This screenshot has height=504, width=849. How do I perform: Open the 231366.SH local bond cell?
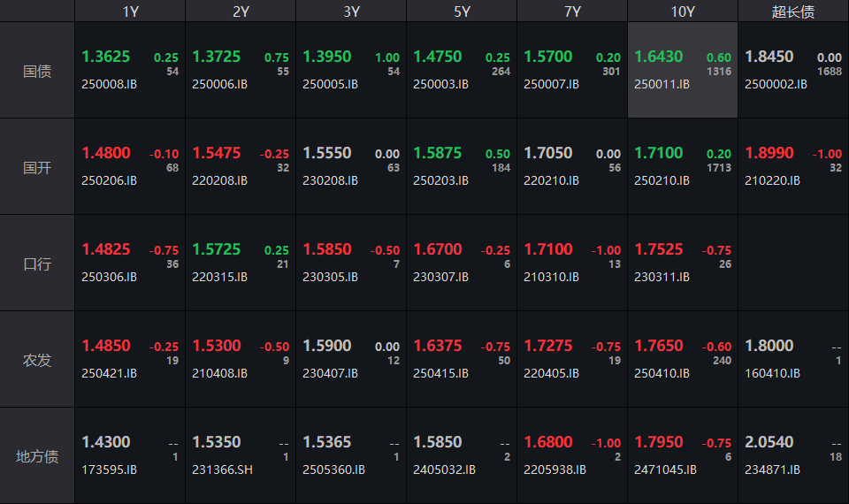click(x=241, y=456)
